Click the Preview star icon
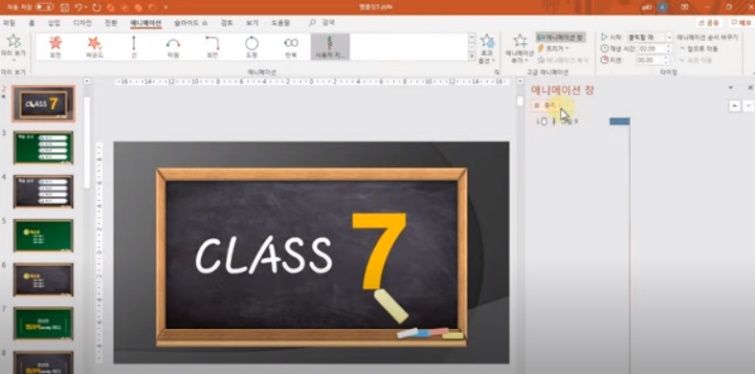The height and width of the screenshot is (374, 755). 14,41
